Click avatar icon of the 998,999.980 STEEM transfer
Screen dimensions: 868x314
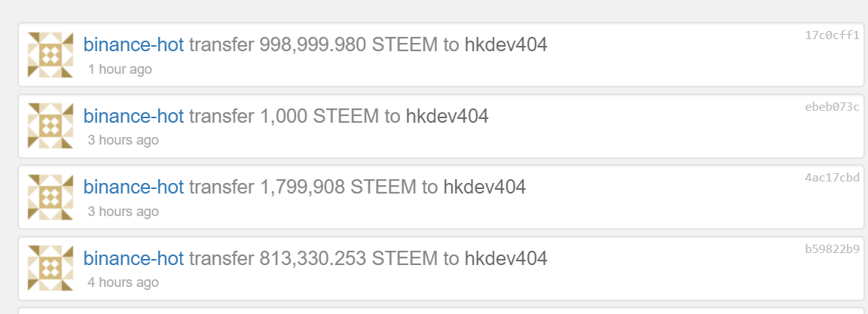(50, 55)
